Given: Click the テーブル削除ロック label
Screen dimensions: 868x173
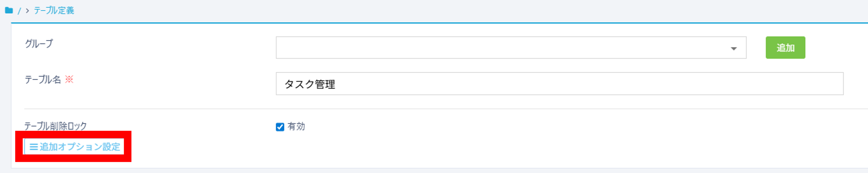Looking at the screenshot, I should click(x=55, y=126).
